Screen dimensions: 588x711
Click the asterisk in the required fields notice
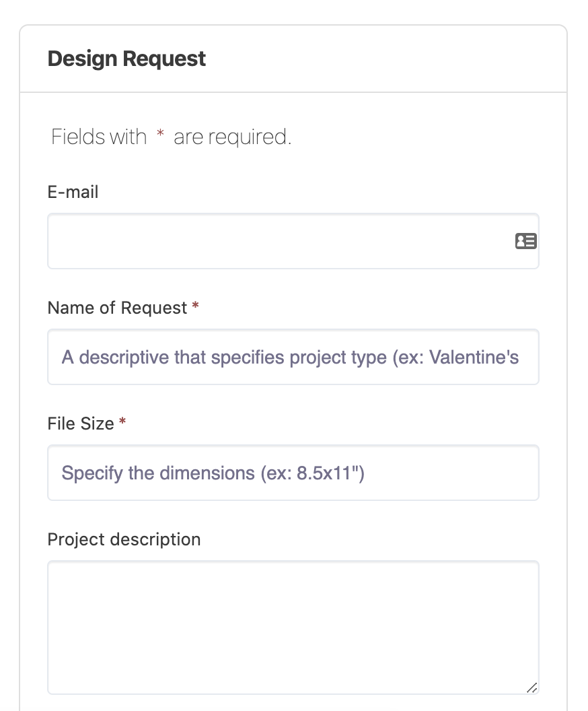(x=159, y=136)
